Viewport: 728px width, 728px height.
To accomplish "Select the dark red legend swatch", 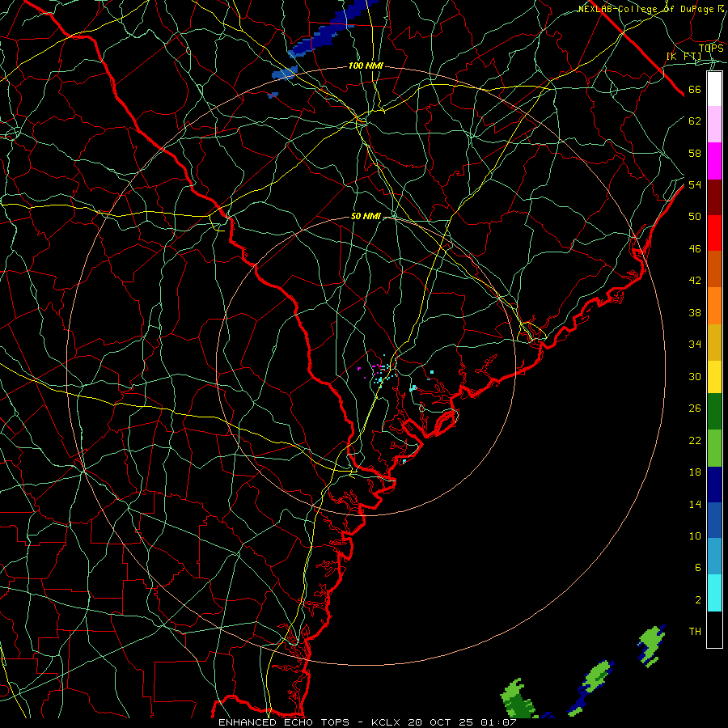I will coord(714,197).
